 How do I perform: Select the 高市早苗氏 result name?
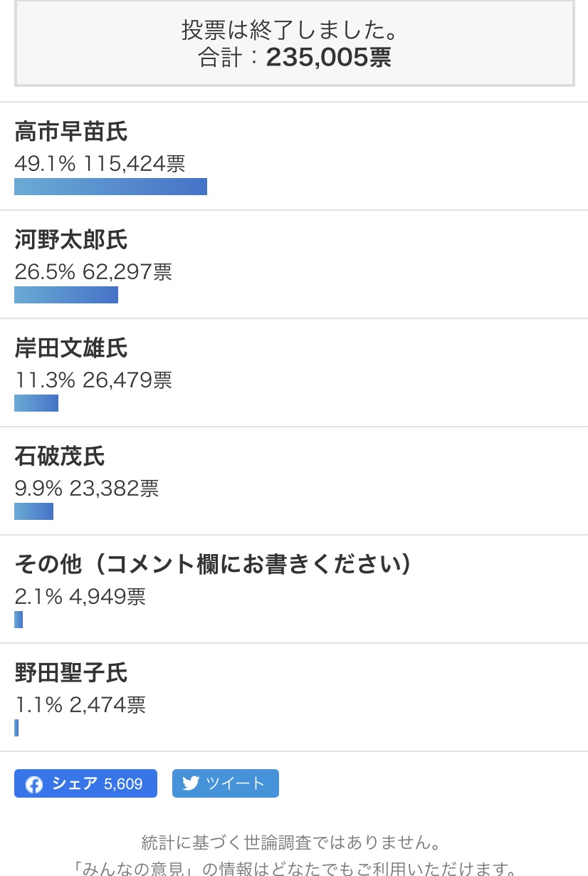tap(71, 132)
